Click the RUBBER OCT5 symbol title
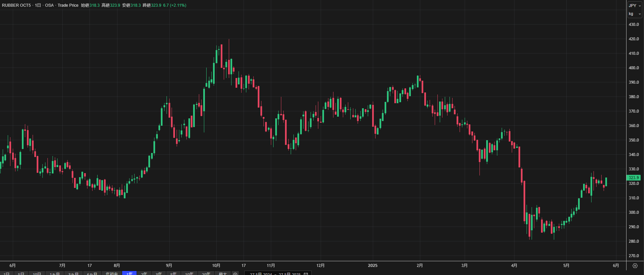This screenshot has width=644, height=275. point(16,5)
